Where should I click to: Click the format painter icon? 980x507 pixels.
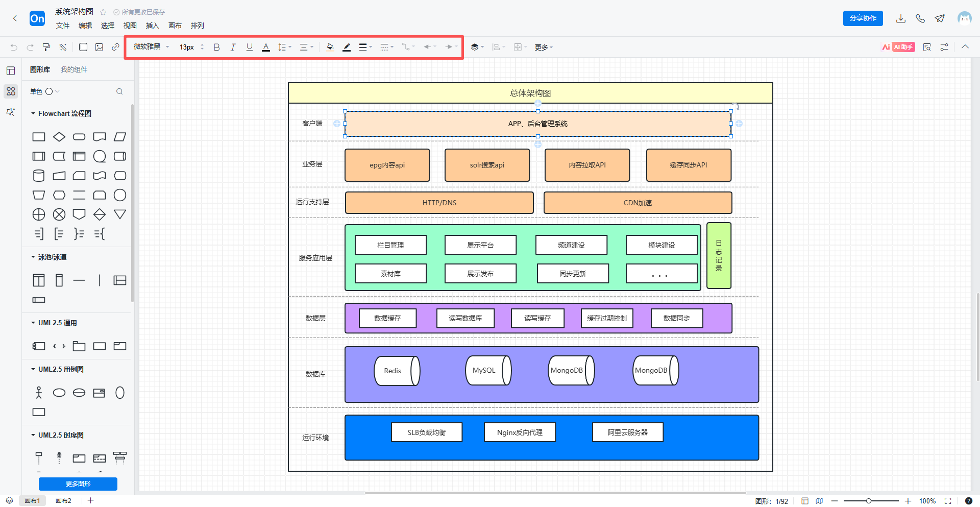pos(46,47)
